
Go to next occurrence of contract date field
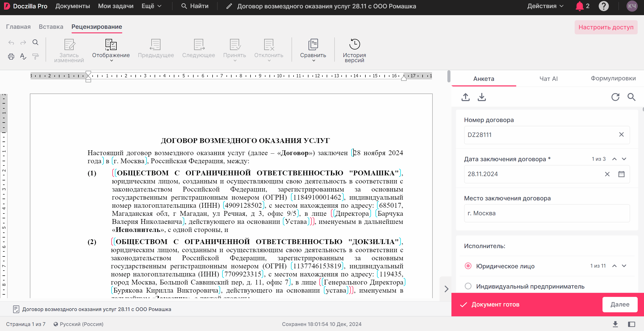(624, 159)
